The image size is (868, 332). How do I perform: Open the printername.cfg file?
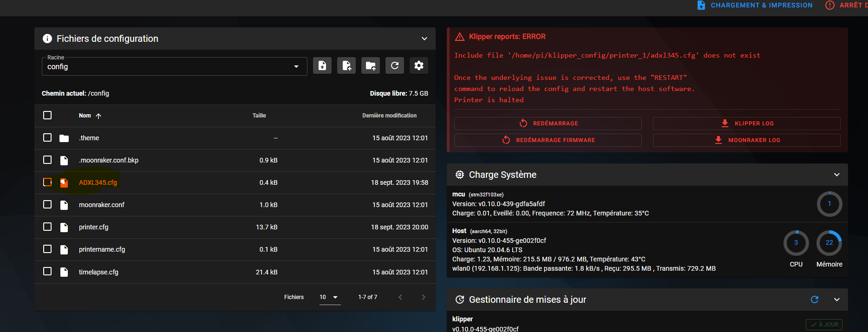pos(102,249)
